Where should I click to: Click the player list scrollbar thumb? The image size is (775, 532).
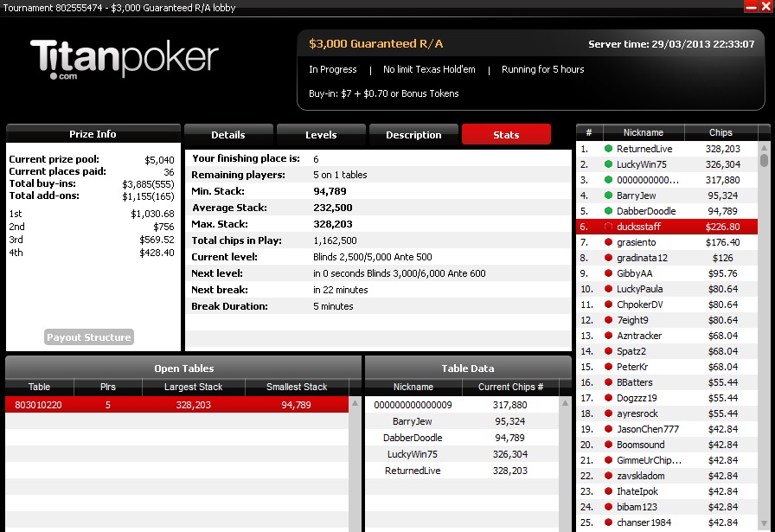[764, 161]
